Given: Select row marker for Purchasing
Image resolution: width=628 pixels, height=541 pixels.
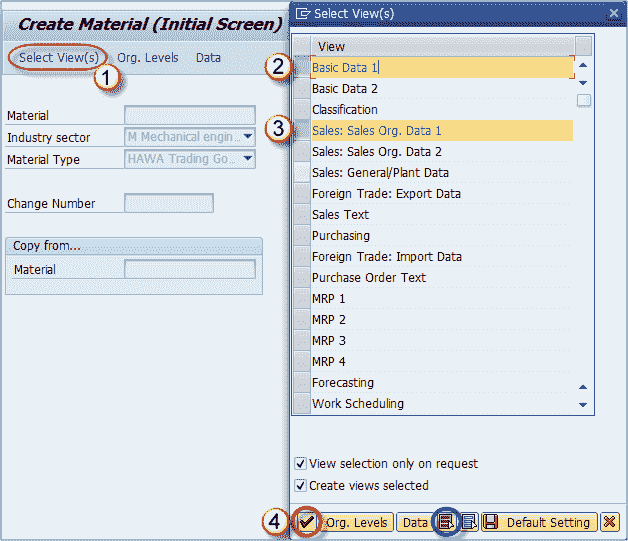Looking at the screenshot, I should coord(302,235).
